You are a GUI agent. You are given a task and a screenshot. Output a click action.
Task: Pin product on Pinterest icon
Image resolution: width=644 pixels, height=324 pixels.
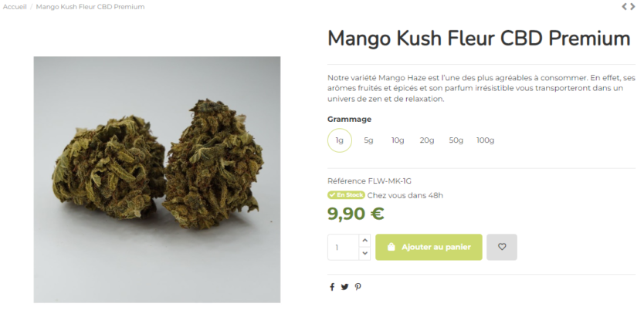[358, 287]
